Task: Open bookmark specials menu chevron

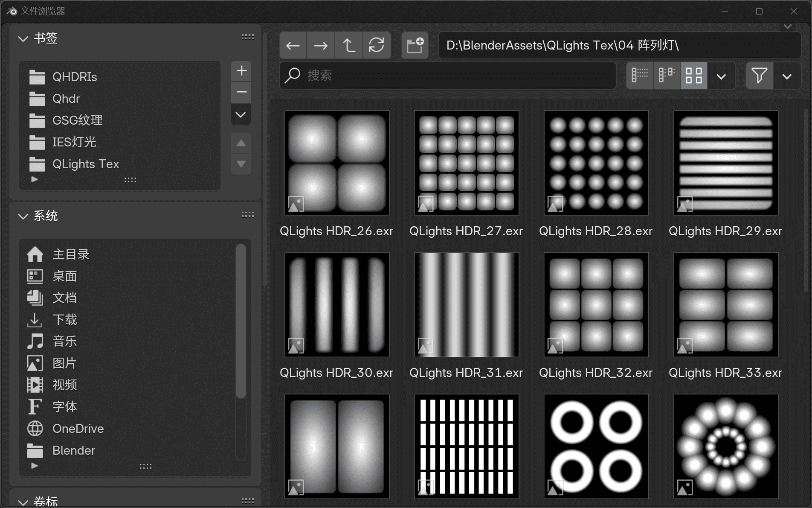Action: (241, 114)
